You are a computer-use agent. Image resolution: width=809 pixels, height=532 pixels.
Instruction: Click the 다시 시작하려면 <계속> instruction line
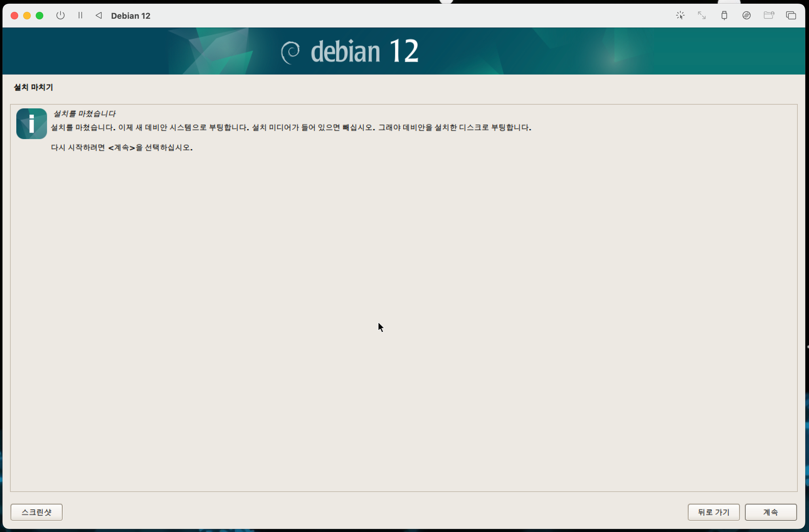(x=122, y=148)
